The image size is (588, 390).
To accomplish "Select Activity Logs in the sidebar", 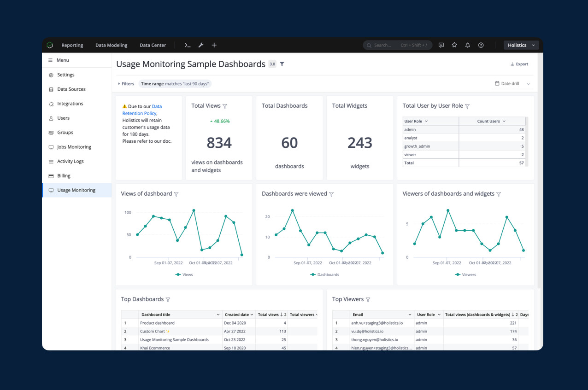I will pyautogui.click(x=70, y=161).
